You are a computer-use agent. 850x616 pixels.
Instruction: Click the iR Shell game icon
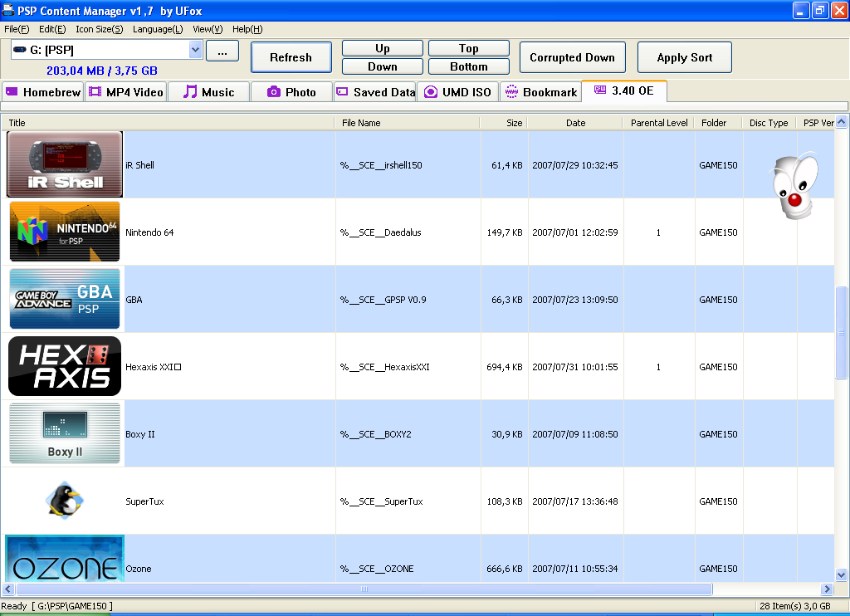65,164
